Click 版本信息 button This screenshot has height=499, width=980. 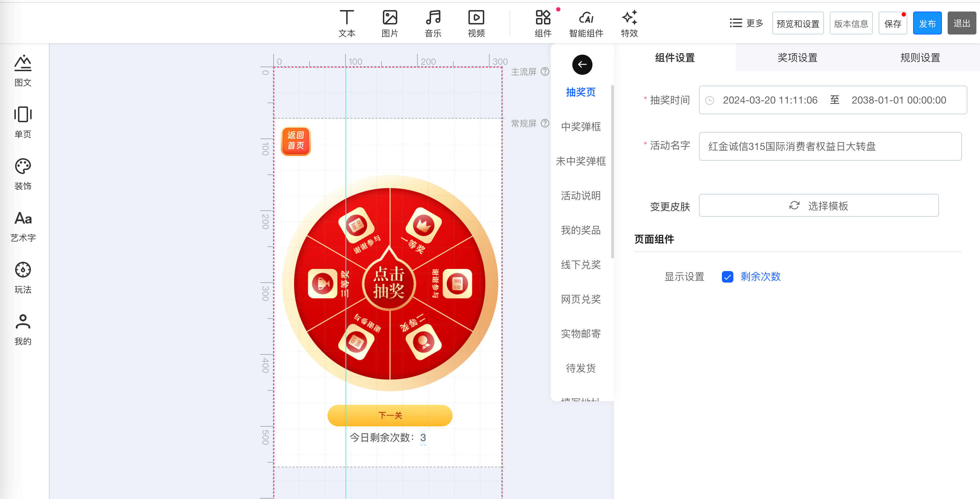click(x=851, y=23)
